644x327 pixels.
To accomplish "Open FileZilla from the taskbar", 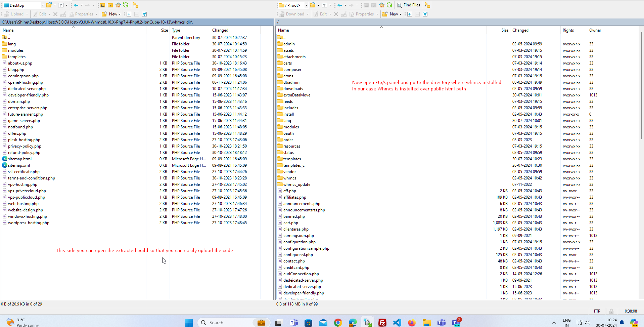I will pos(382,323).
